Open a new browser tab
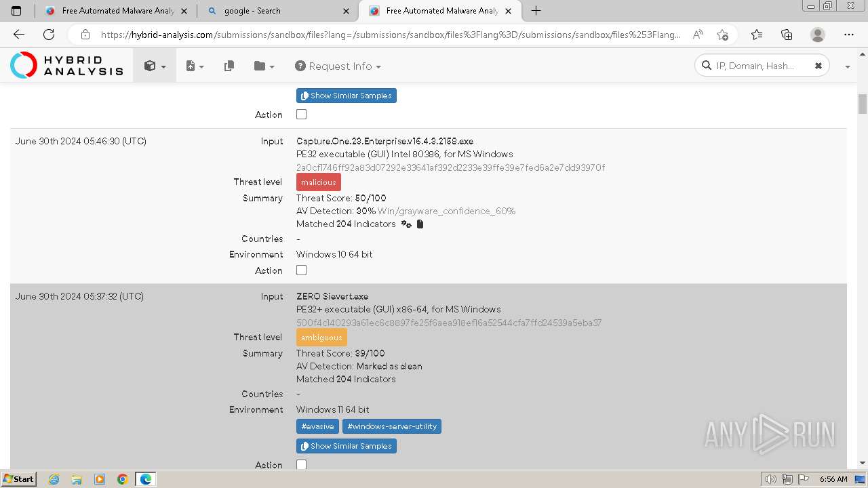 pos(536,11)
